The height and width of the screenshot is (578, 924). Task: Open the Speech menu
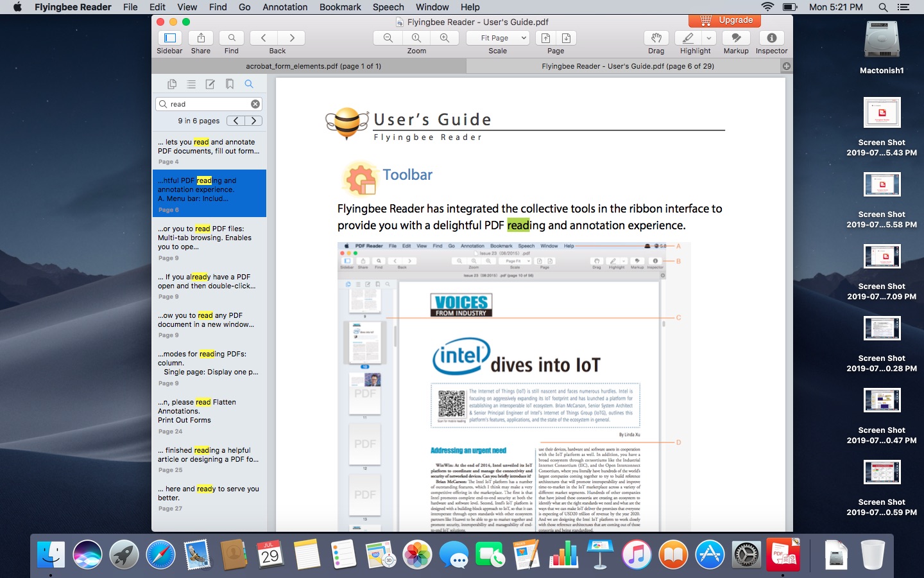(x=388, y=7)
